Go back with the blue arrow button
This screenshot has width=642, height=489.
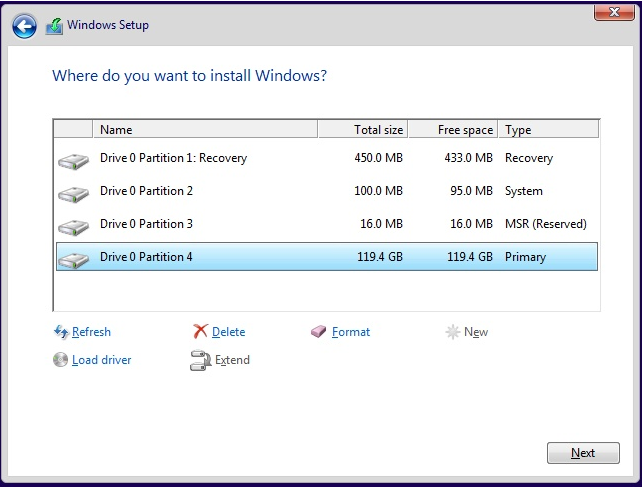24,27
